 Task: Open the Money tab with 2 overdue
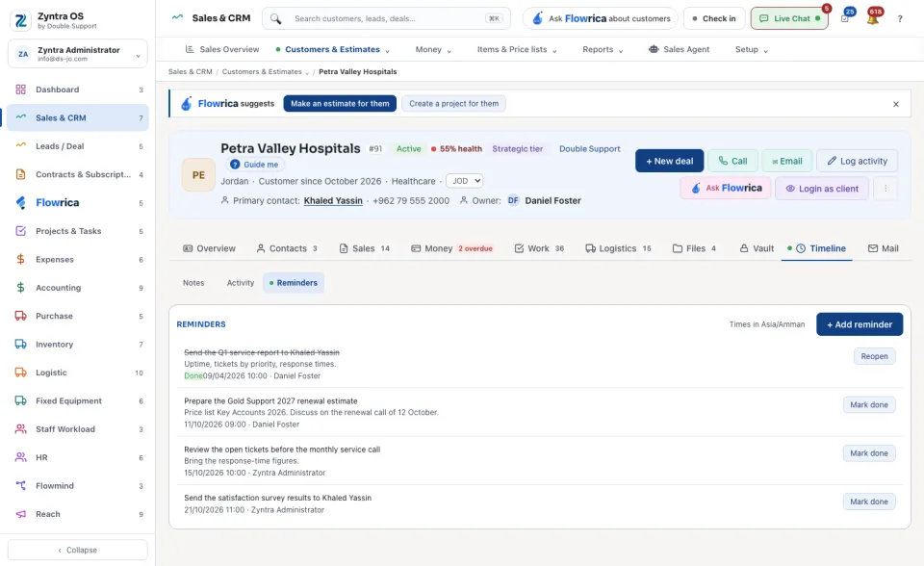pos(451,248)
